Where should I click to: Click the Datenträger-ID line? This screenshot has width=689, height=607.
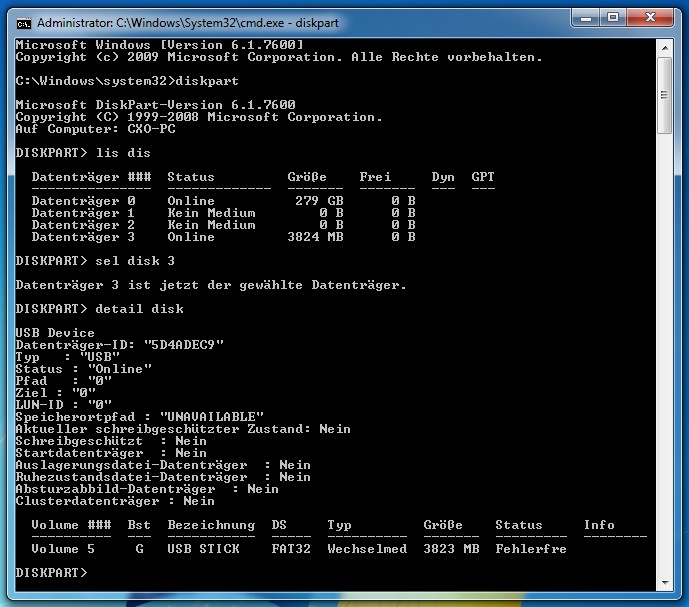coord(119,345)
